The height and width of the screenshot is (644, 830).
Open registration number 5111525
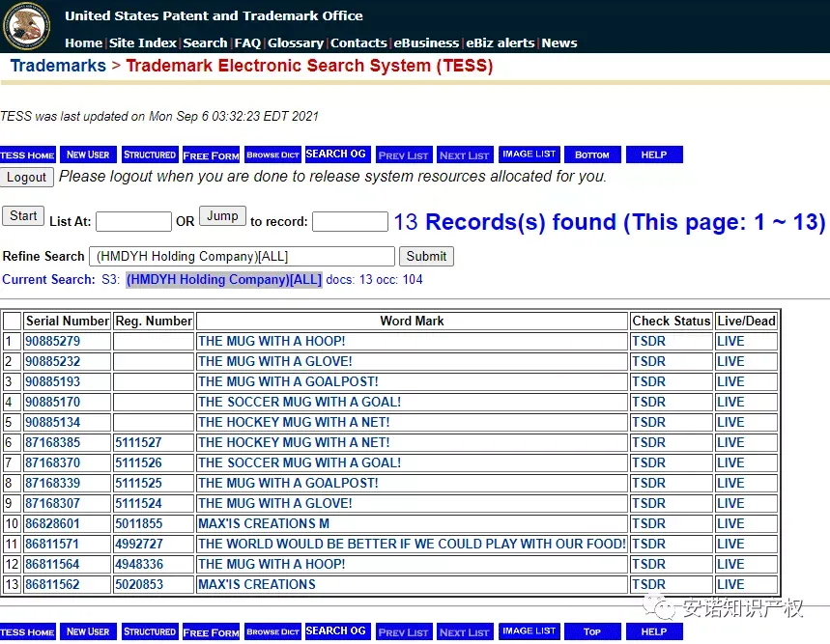[x=139, y=483]
